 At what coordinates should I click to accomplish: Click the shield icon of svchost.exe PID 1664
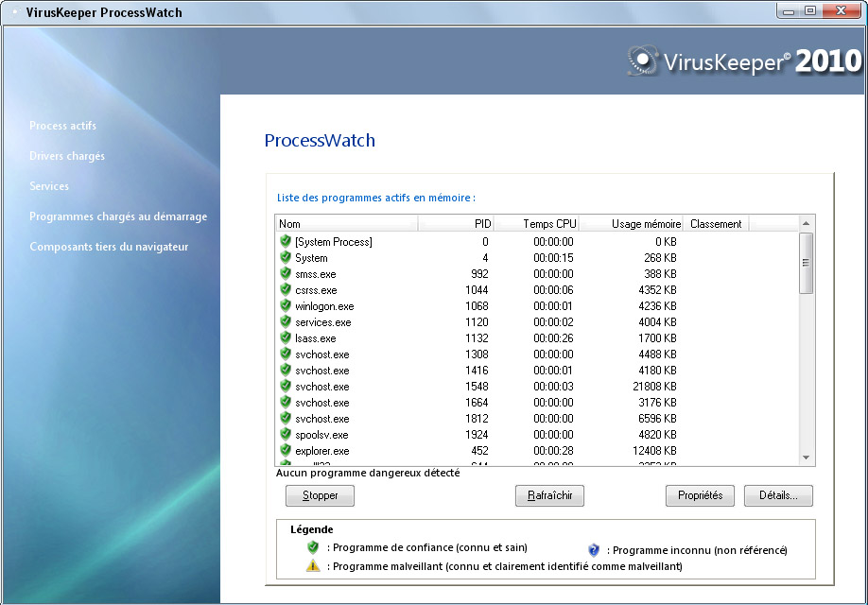click(x=286, y=402)
